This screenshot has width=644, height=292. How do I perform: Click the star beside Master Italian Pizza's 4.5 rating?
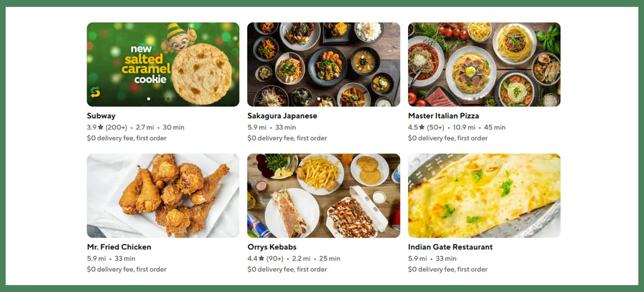click(422, 127)
